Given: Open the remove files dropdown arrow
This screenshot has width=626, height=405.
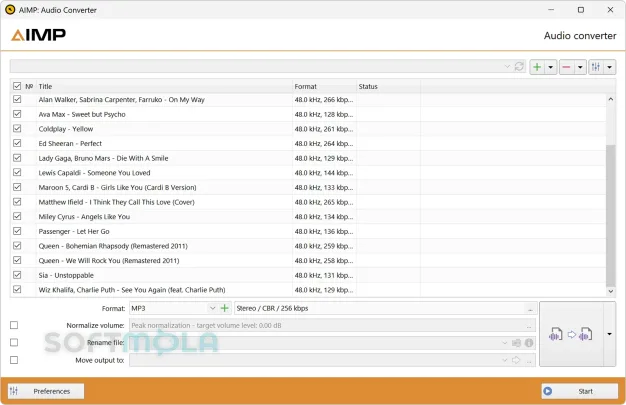Looking at the screenshot, I should (580, 67).
